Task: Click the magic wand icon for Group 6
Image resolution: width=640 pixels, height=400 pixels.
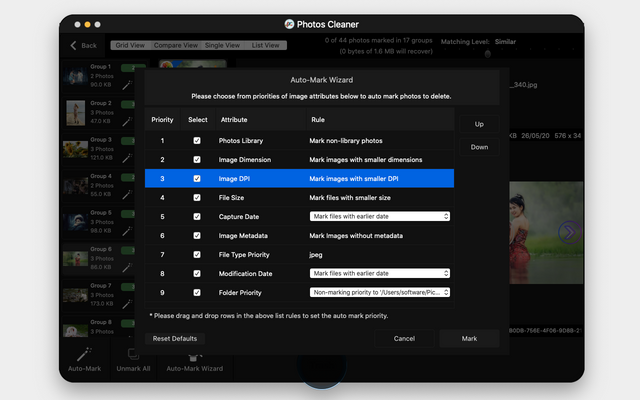Action: (x=127, y=267)
